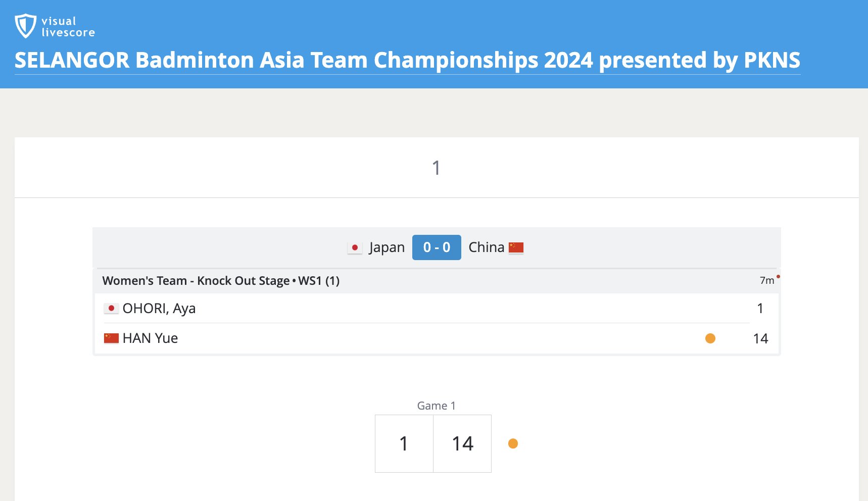Select the 0 - 0 tie score button
868x501 pixels.
(437, 247)
